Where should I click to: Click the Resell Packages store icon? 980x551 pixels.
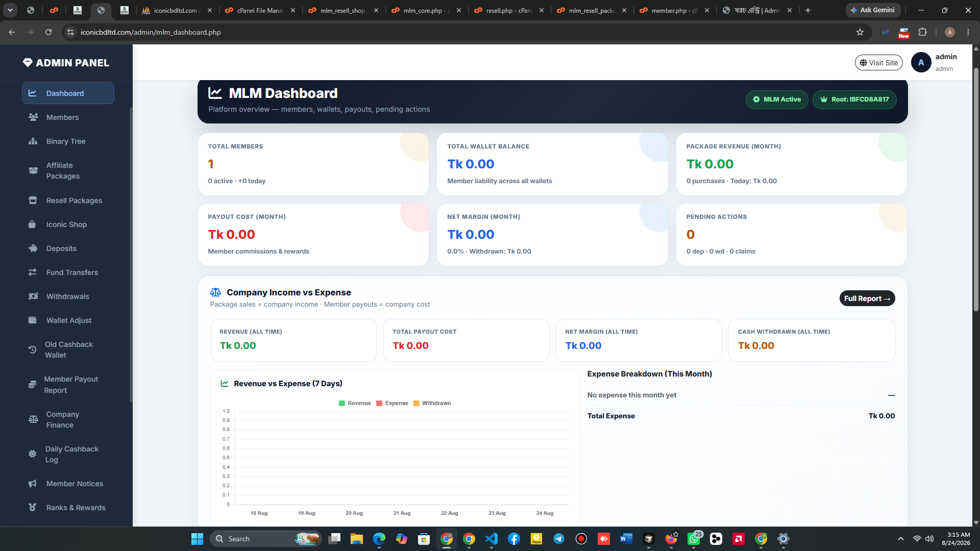[33, 201]
